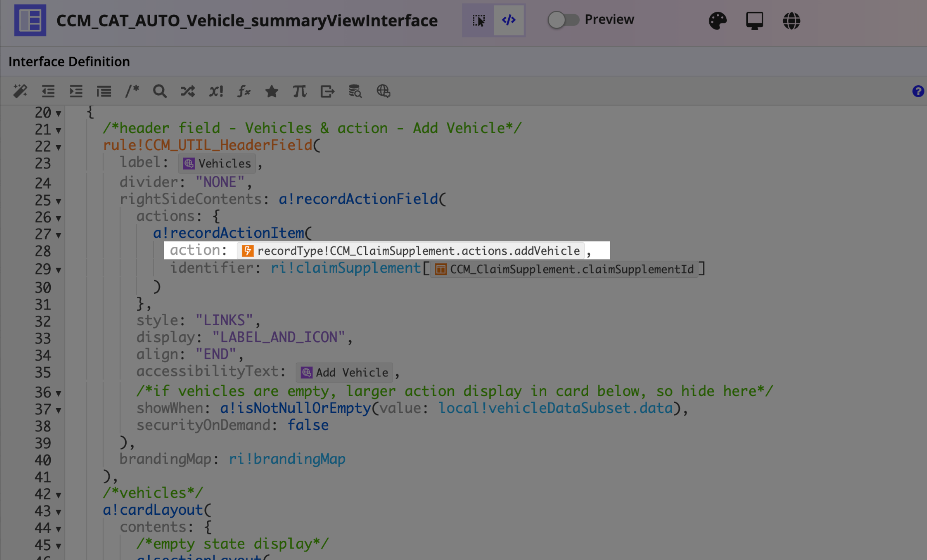
Task: Click line number 38 in gutter
Action: click(43, 426)
